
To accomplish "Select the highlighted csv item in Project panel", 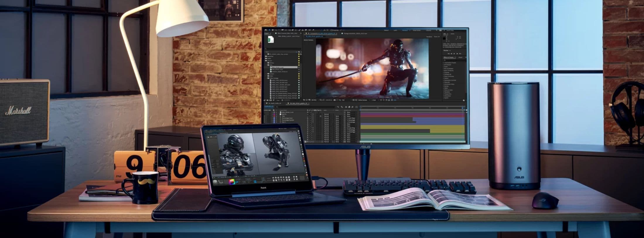I will [x=283, y=67].
